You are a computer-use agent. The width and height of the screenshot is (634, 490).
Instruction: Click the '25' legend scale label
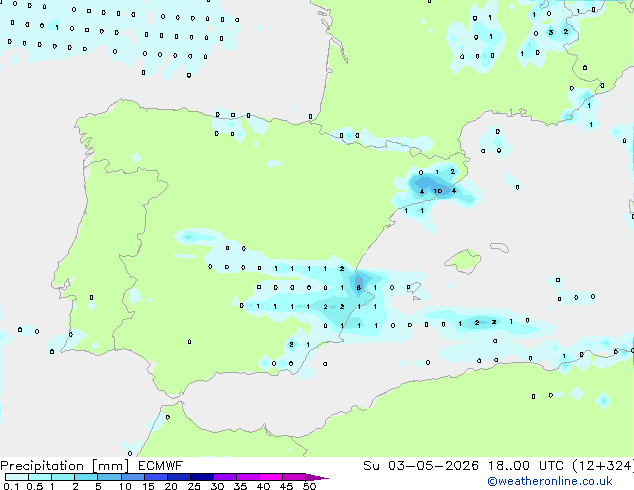coord(194,486)
